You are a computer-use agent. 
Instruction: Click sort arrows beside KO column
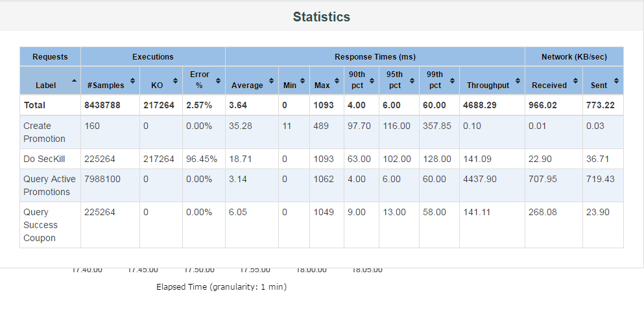coord(174,80)
